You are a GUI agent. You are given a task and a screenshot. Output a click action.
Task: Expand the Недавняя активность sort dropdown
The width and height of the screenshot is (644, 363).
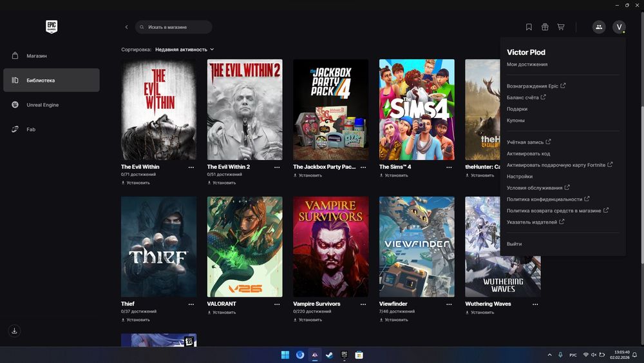point(184,50)
